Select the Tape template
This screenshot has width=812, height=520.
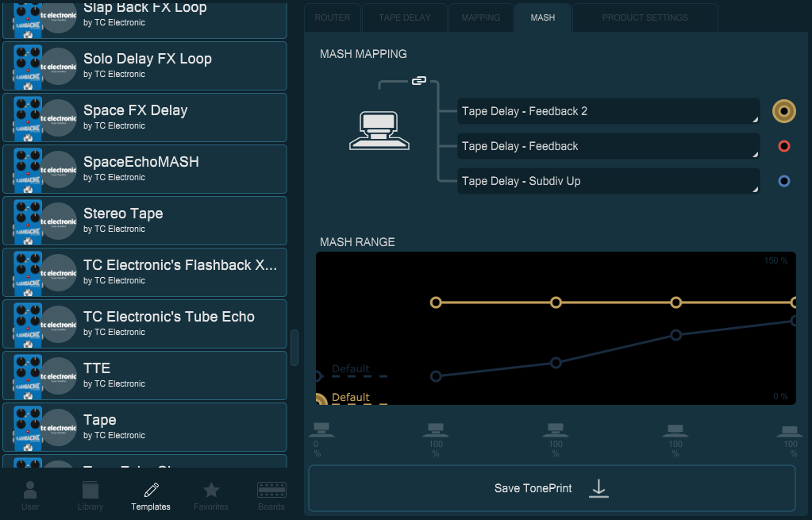[144, 427]
